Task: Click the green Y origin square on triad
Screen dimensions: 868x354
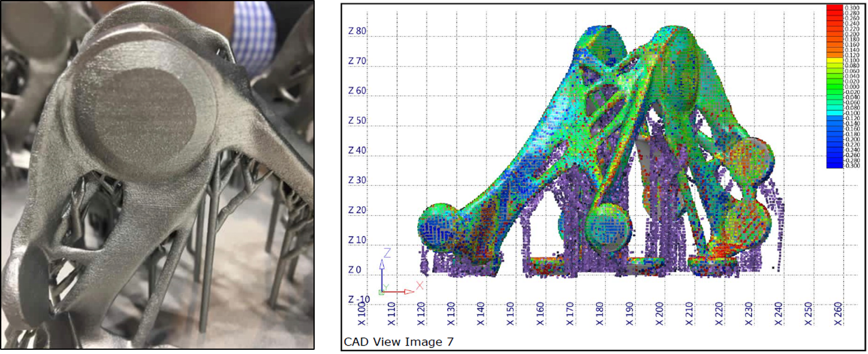Action: click(x=382, y=292)
